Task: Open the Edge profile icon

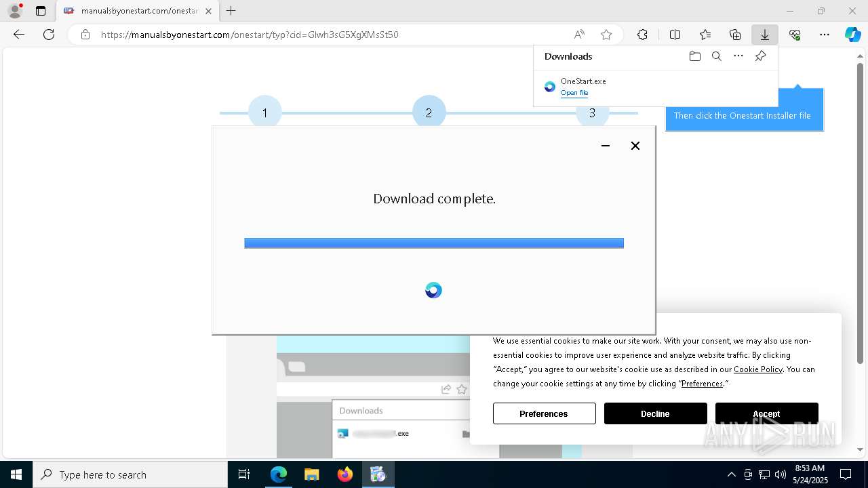Action: (x=15, y=11)
